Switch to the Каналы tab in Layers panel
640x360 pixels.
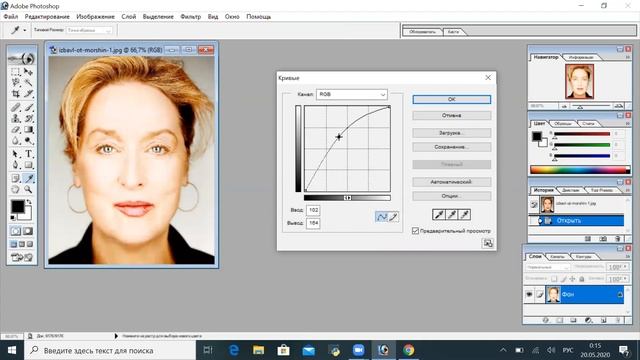click(557, 257)
